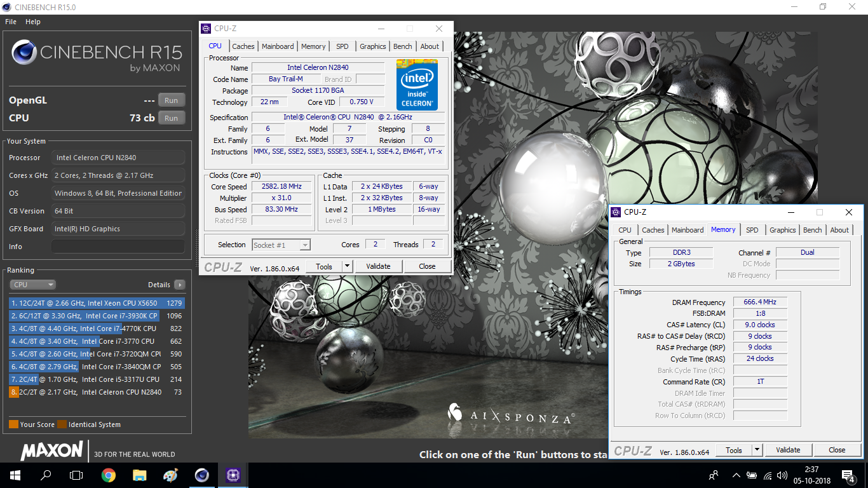Viewport: 868px width, 488px height.
Task: Run the OpenGL benchmark
Action: pos(172,100)
